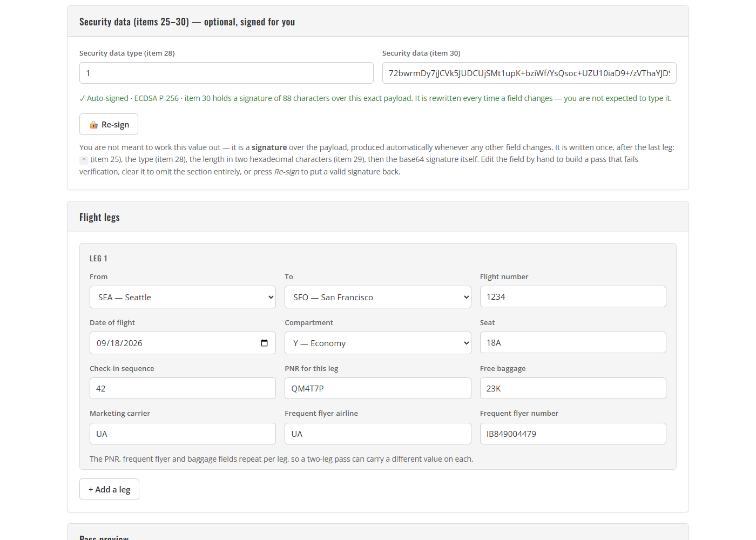Click the per-leg PNR note under Leg 1
The height and width of the screenshot is (540, 756).
pyautogui.click(x=281, y=459)
